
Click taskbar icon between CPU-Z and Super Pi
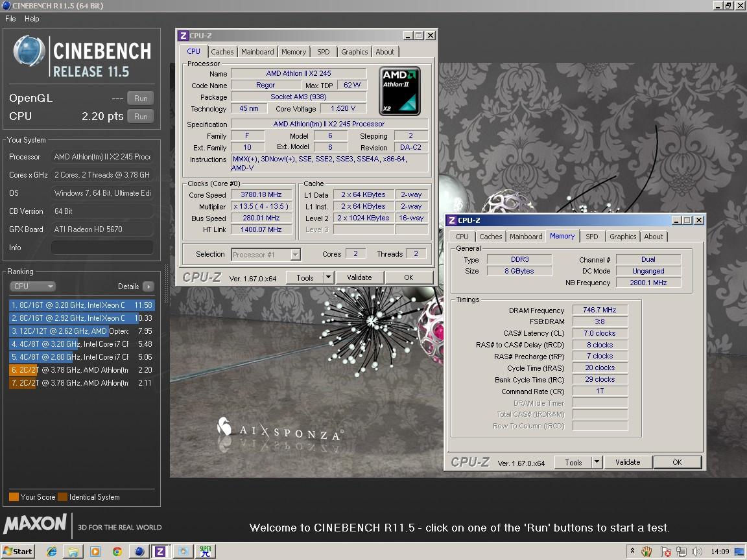183,552
